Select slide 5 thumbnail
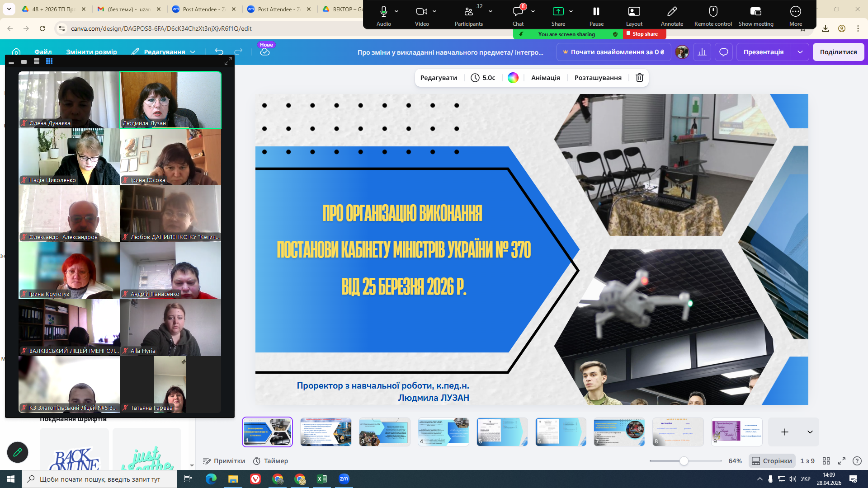The height and width of the screenshot is (488, 868). coord(502,432)
